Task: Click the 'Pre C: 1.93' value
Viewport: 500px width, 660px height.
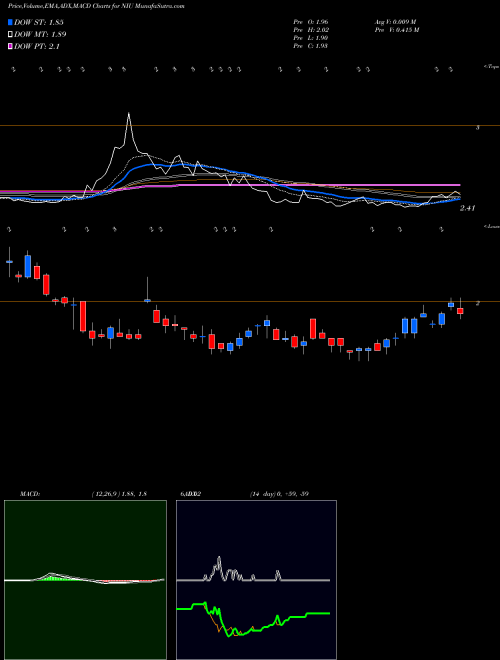Action: pyautogui.click(x=311, y=46)
